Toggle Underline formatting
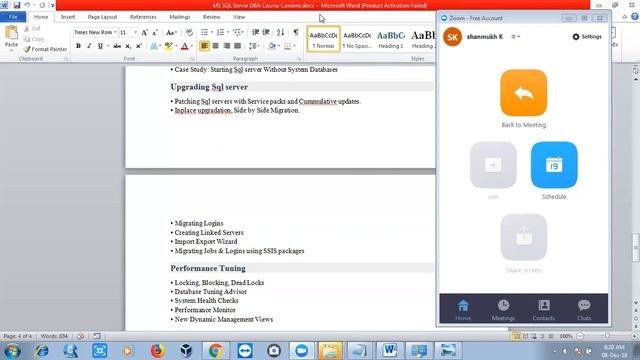Image resolution: width=640 pixels, height=360 pixels. pyautogui.click(x=100, y=46)
